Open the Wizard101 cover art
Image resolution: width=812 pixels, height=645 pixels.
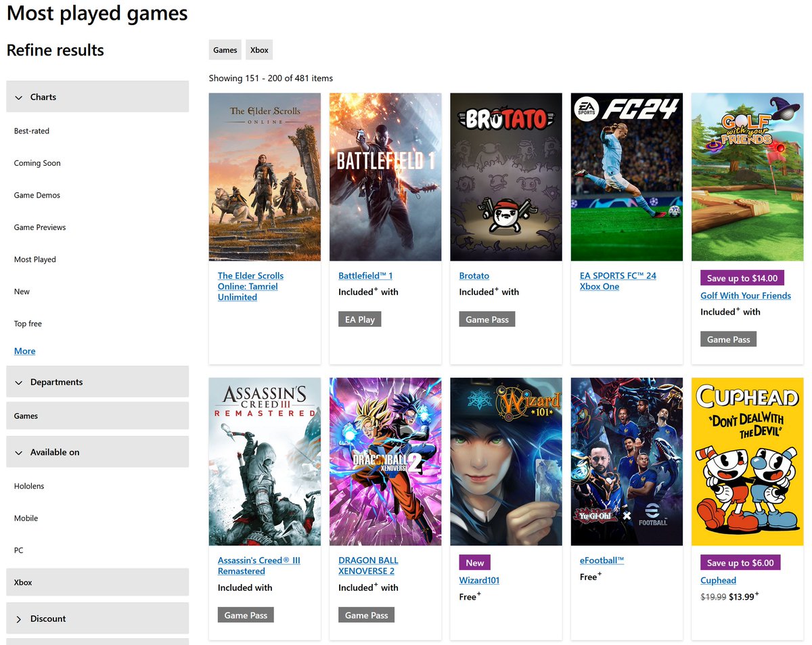(x=506, y=462)
